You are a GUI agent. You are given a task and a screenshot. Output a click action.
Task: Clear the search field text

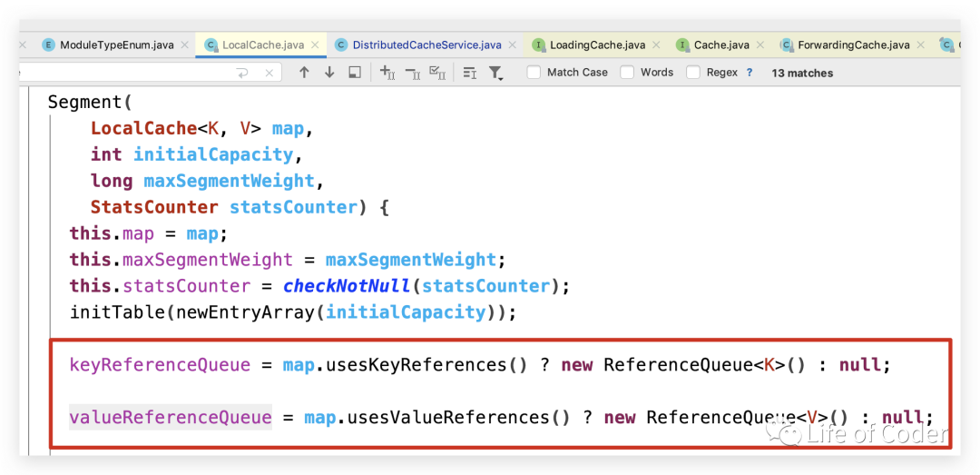coord(269,74)
